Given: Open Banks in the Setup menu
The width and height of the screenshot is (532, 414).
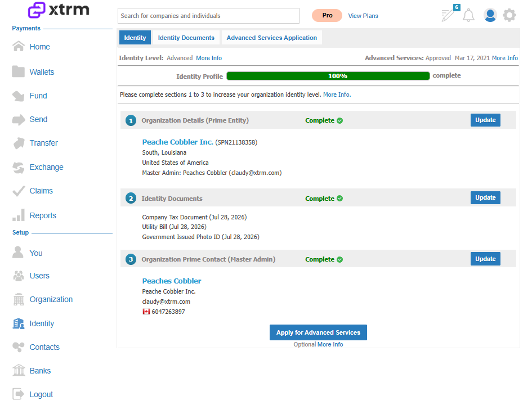Looking at the screenshot, I should (40, 371).
